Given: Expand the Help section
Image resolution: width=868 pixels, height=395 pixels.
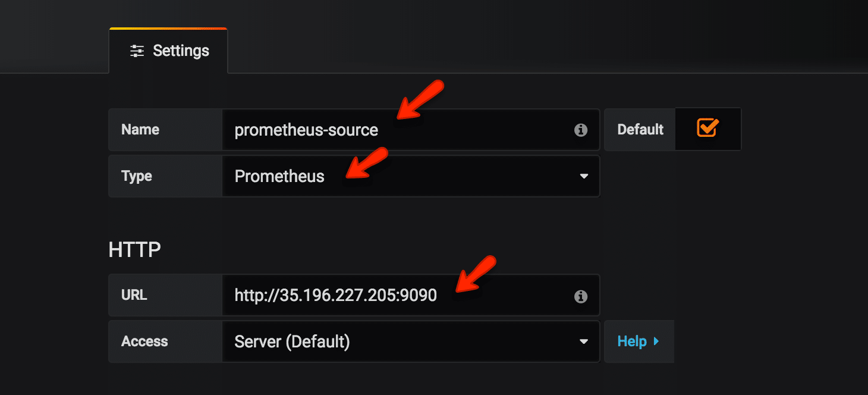Looking at the screenshot, I should click(x=639, y=341).
